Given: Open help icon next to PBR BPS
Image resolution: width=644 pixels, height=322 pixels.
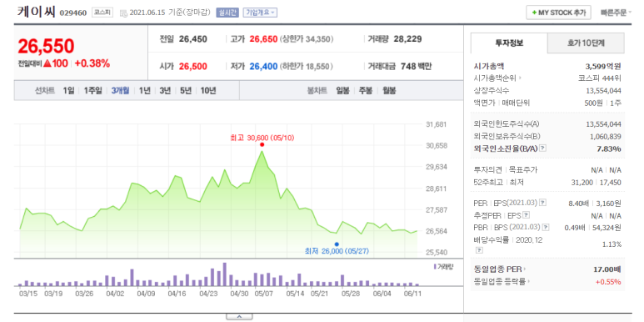Looking at the screenshot, I should (546, 227).
